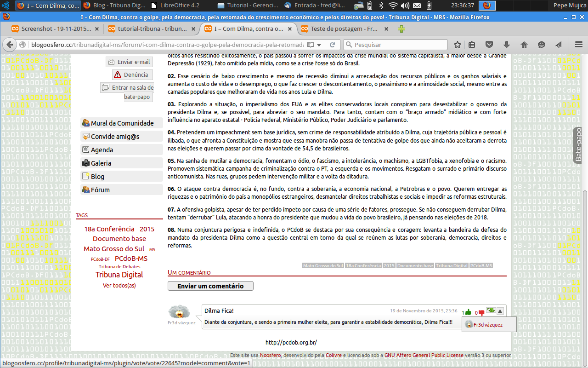
Task: Adjust the system volume speaker icon
Action: [405, 6]
